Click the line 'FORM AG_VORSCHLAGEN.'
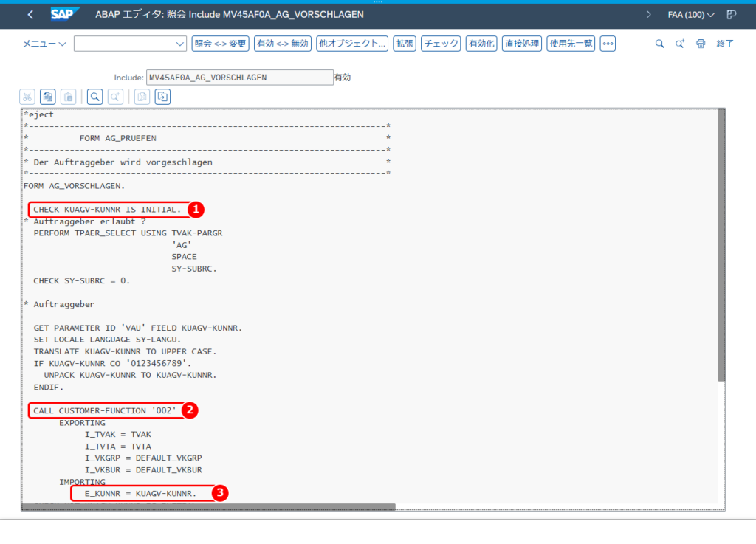 click(75, 186)
